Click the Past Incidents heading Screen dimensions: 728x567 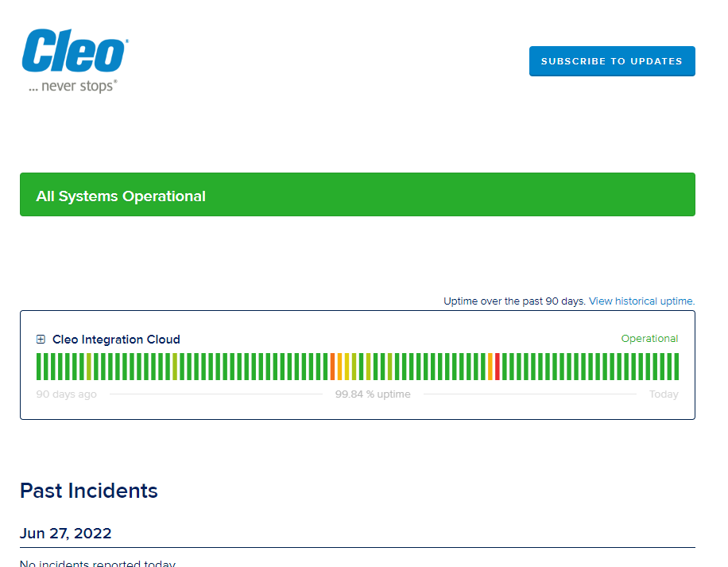coord(88,491)
